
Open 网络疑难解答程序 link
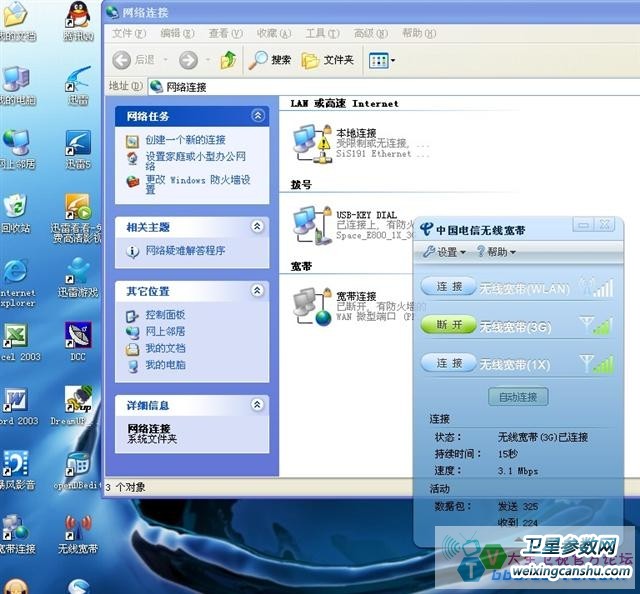[185, 251]
